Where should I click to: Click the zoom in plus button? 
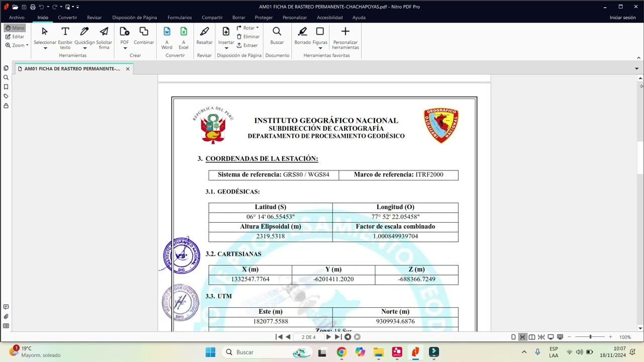[x=610, y=337]
